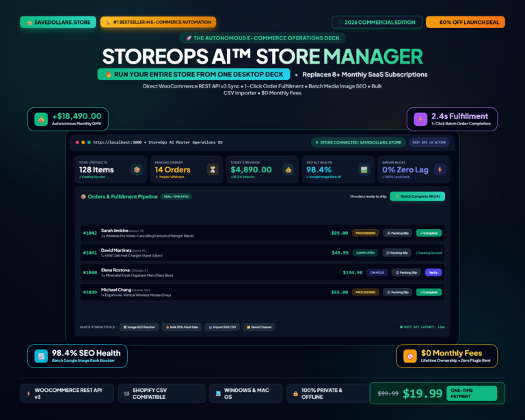Click the REST API Latency: 12ms indicator
The image size is (525, 420).
422,327
